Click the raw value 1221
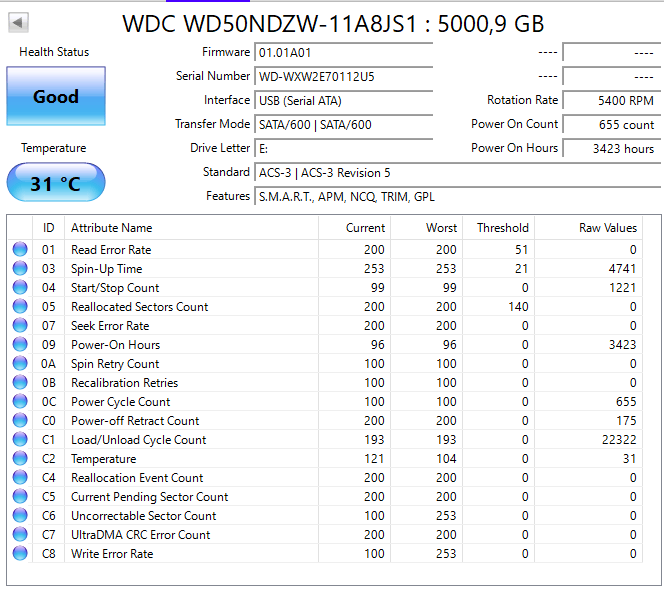 622,288
